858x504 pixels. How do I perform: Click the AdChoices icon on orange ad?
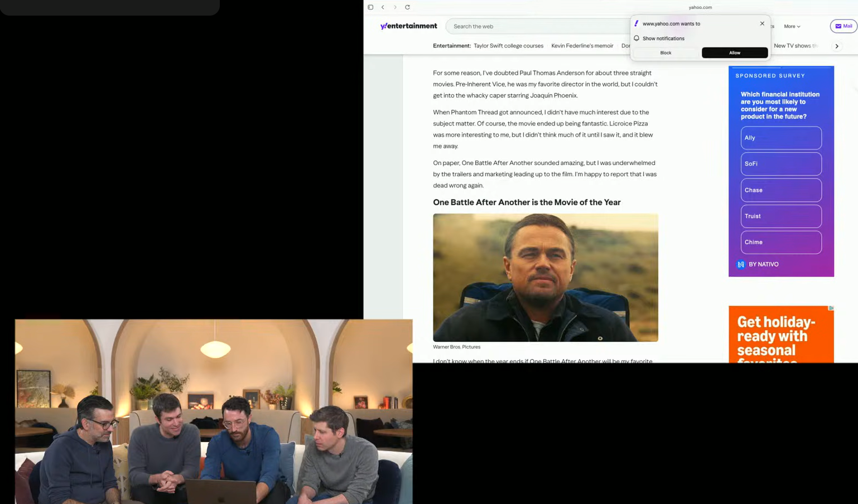(x=831, y=308)
